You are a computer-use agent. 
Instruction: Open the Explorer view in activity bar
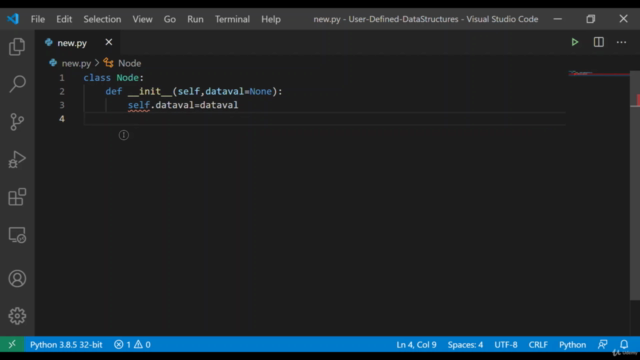tap(17, 47)
